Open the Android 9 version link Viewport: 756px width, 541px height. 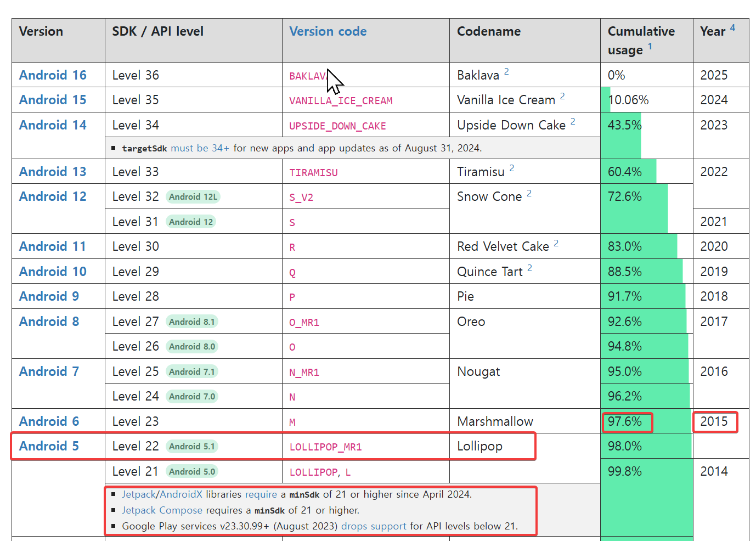pyautogui.click(x=49, y=296)
